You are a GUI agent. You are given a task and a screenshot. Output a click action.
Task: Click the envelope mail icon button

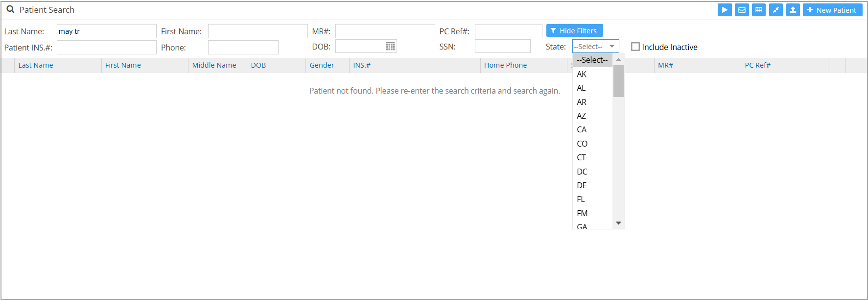tap(742, 10)
